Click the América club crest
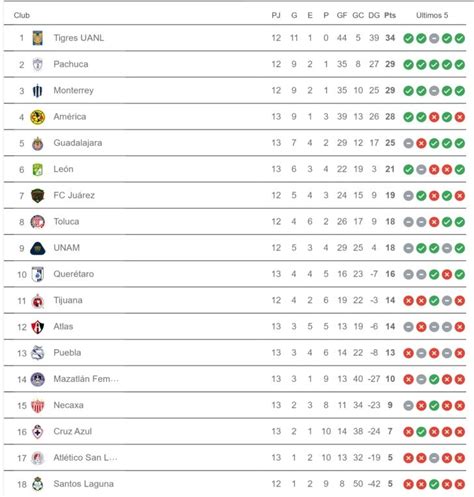Screen dimensions: 474x497 coord(38,117)
